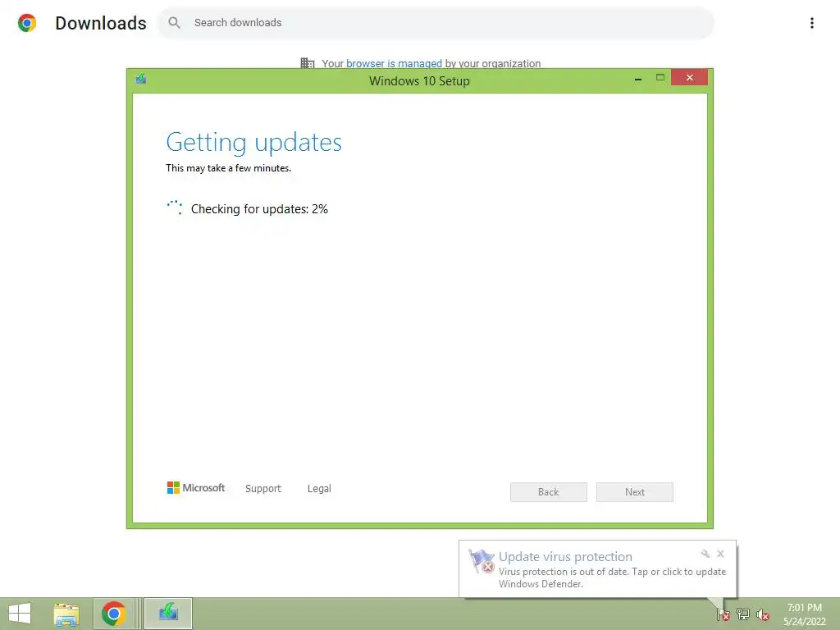Open the taskbar clock showing 7:01 PM
The image size is (840, 630).
coord(804,614)
